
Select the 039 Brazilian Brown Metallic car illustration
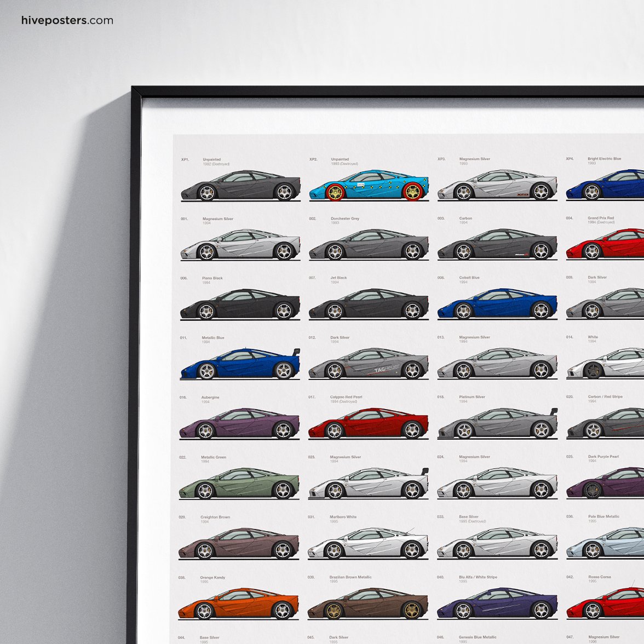pos(367,603)
